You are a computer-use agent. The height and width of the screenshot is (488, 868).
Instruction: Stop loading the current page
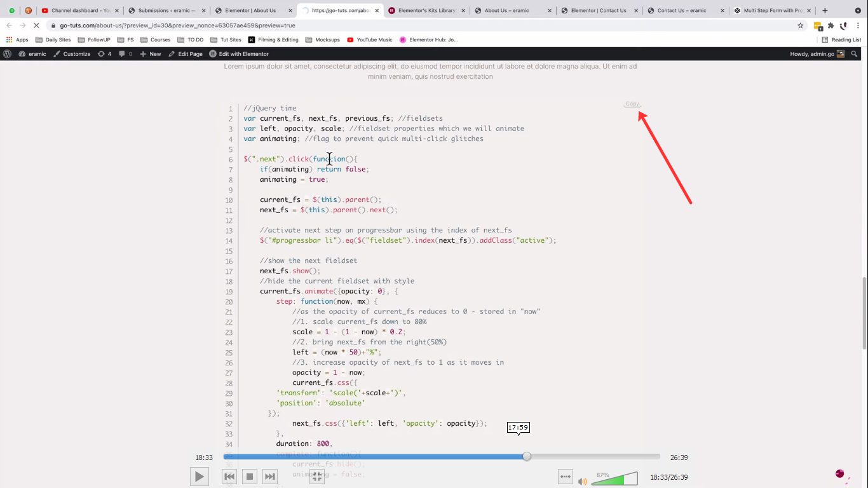pos(36,25)
